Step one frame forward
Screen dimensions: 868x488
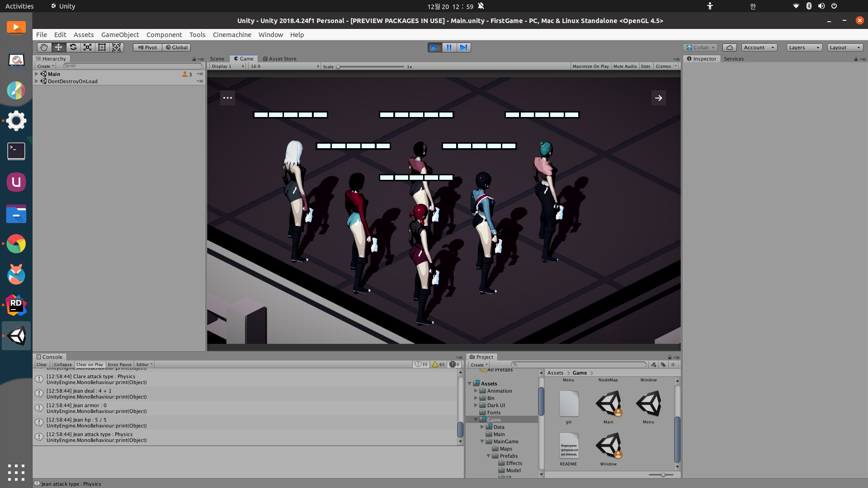463,47
